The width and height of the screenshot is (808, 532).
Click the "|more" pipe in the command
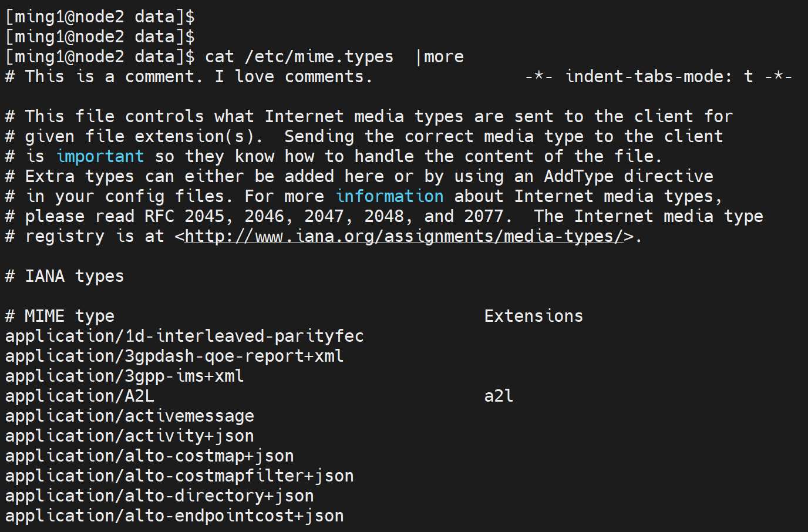click(x=439, y=56)
